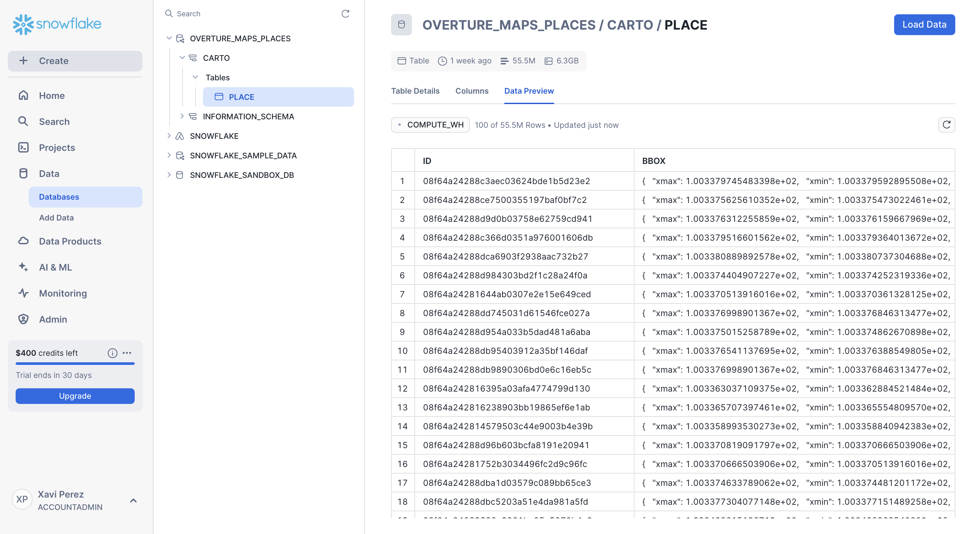Click the BBOX column header
The width and height of the screenshot is (980, 534).
[794, 161]
